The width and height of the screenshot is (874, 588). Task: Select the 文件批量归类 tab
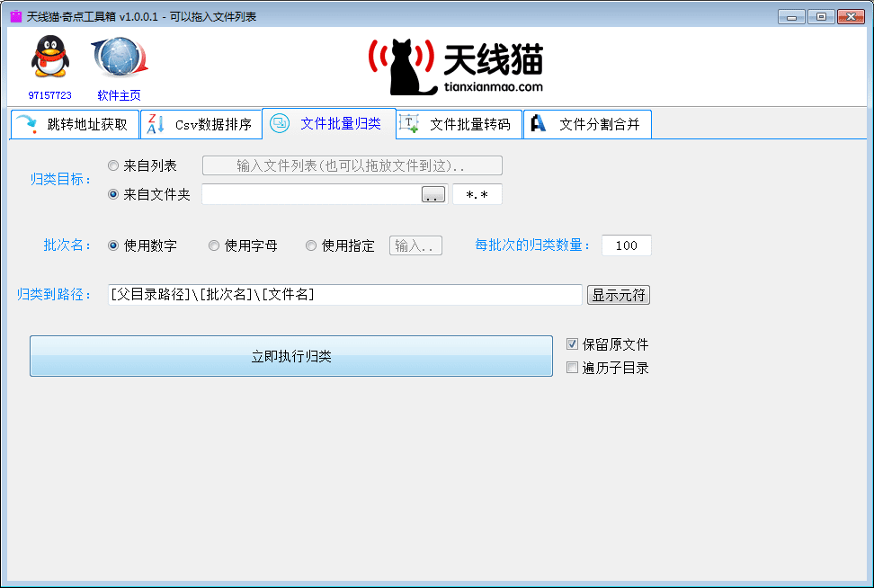[x=329, y=123]
